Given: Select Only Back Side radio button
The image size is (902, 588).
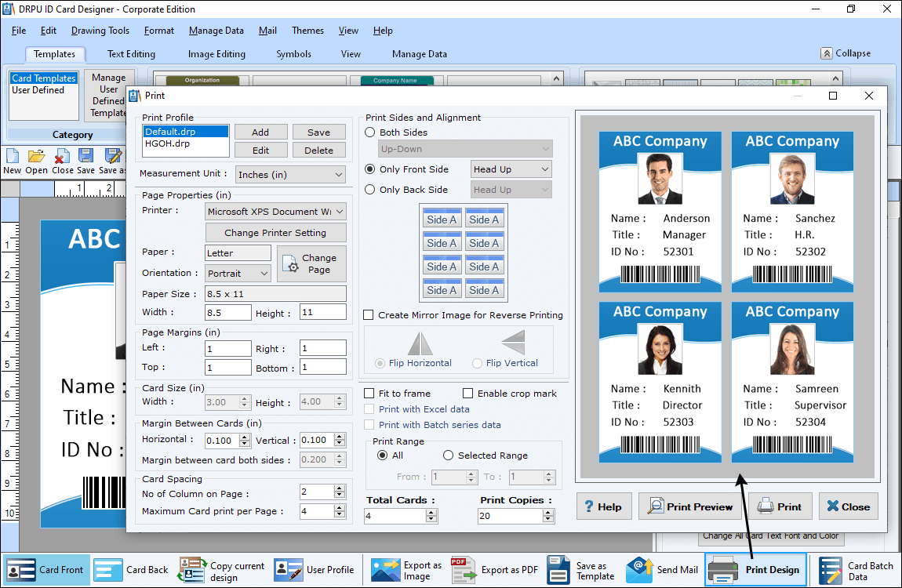Looking at the screenshot, I should tap(370, 190).
